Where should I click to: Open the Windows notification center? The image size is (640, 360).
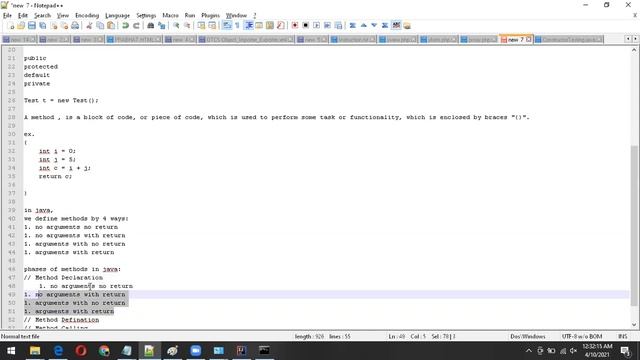point(625,351)
